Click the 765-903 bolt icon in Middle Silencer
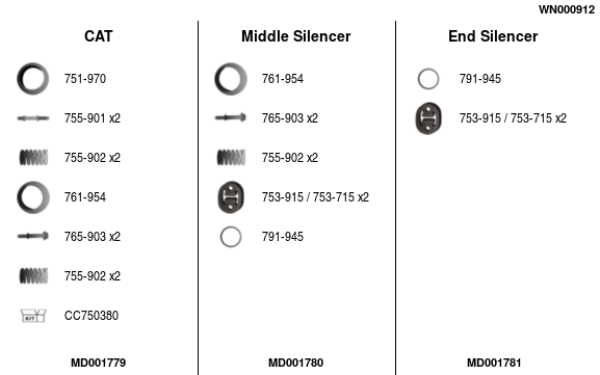 (231, 117)
